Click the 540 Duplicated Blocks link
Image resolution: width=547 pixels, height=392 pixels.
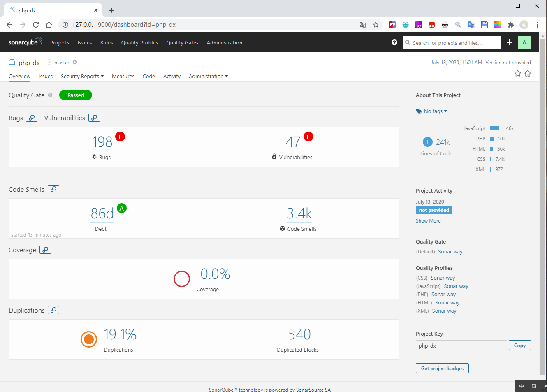299,334
